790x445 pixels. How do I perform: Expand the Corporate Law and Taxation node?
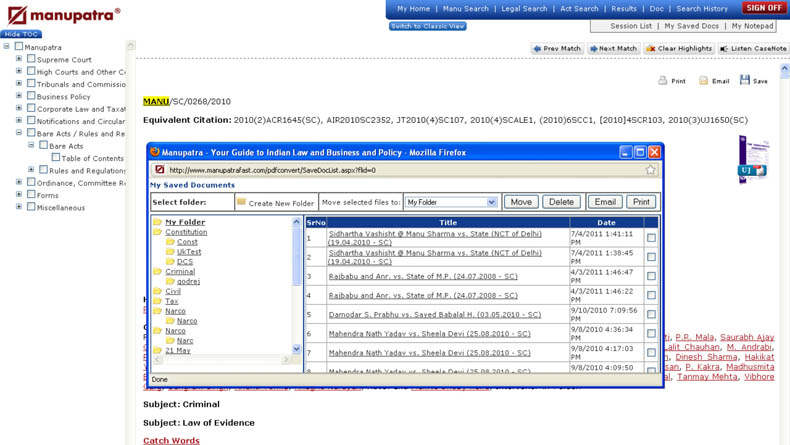pyautogui.click(x=19, y=108)
